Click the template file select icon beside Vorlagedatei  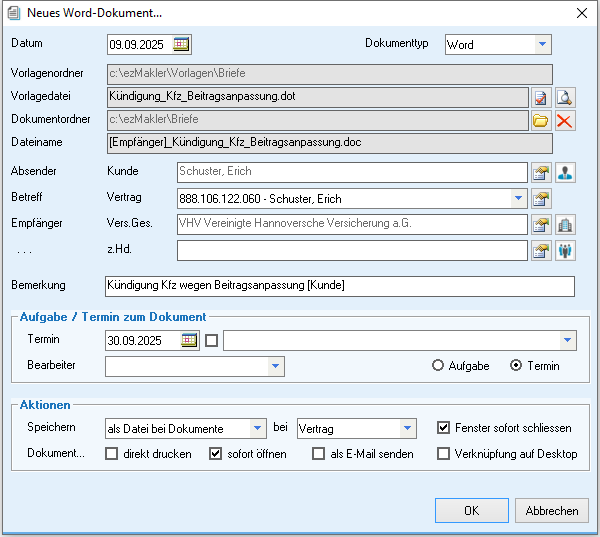(x=541, y=97)
